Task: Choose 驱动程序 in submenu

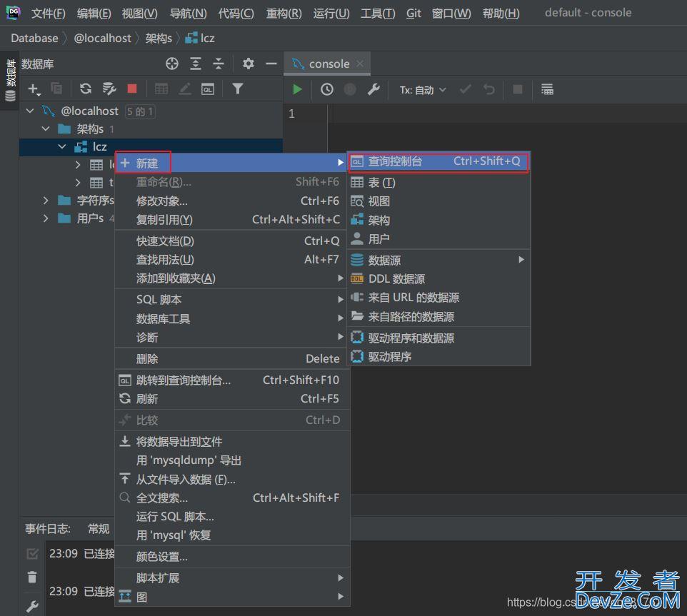Action: pyautogui.click(x=438, y=356)
